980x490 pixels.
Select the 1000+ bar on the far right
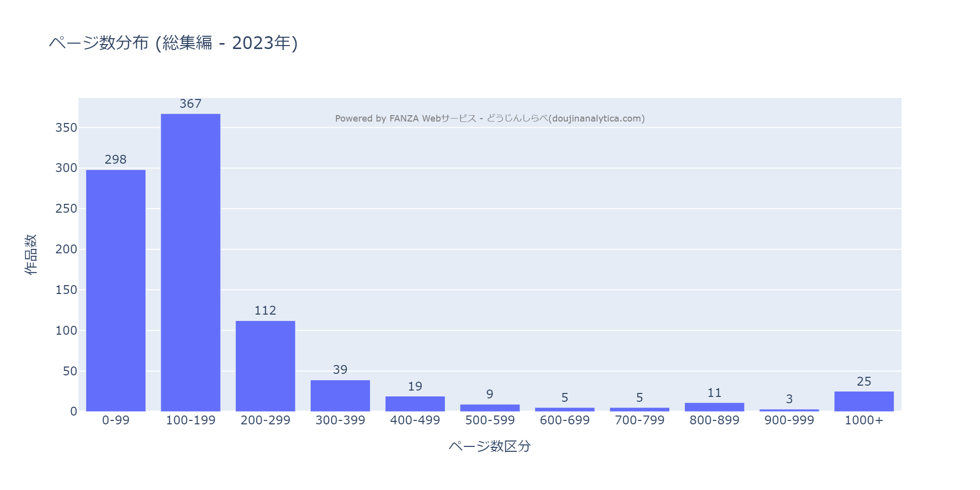864,401
